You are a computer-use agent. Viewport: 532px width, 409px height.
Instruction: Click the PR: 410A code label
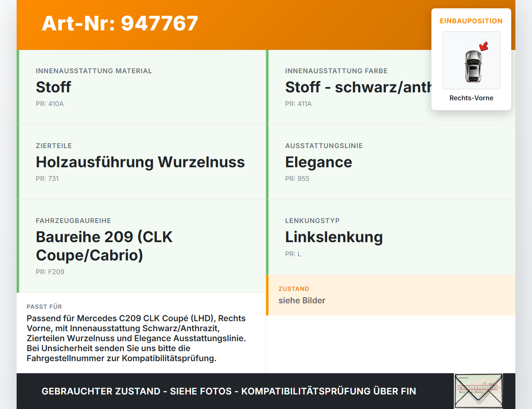tap(50, 104)
